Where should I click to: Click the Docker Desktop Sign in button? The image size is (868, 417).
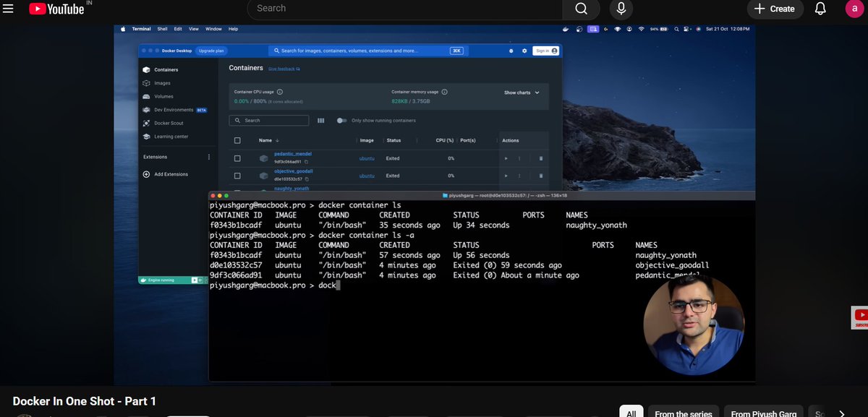(x=545, y=51)
